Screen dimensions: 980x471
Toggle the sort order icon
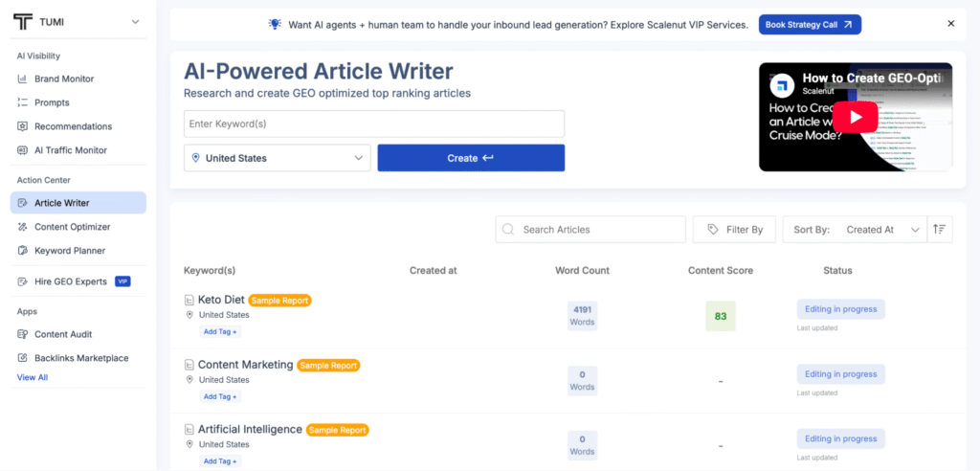click(940, 230)
